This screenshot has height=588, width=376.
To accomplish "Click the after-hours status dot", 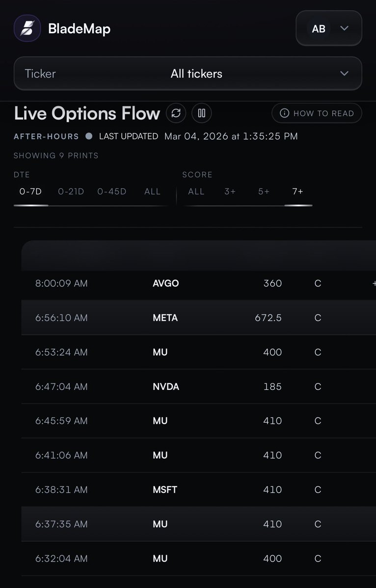I will (x=89, y=136).
